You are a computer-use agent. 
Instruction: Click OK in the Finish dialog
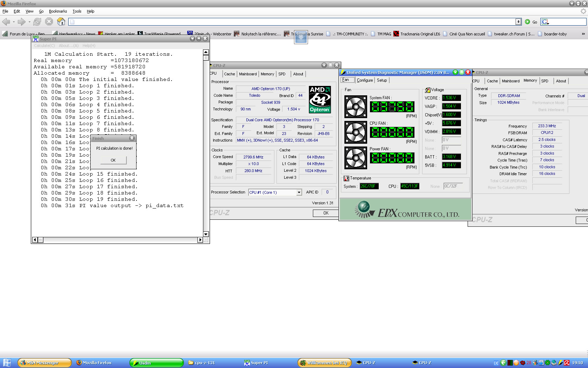click(113, 160)
